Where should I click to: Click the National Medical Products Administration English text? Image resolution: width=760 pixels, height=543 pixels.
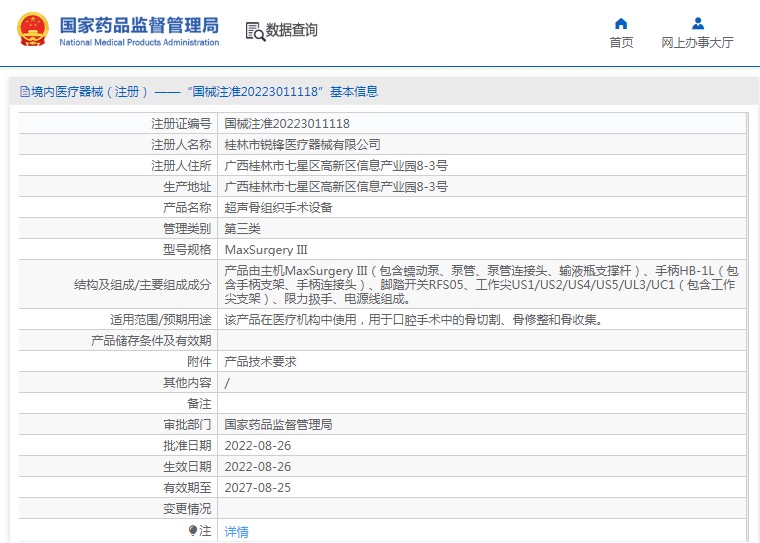(x=139, y=42)
